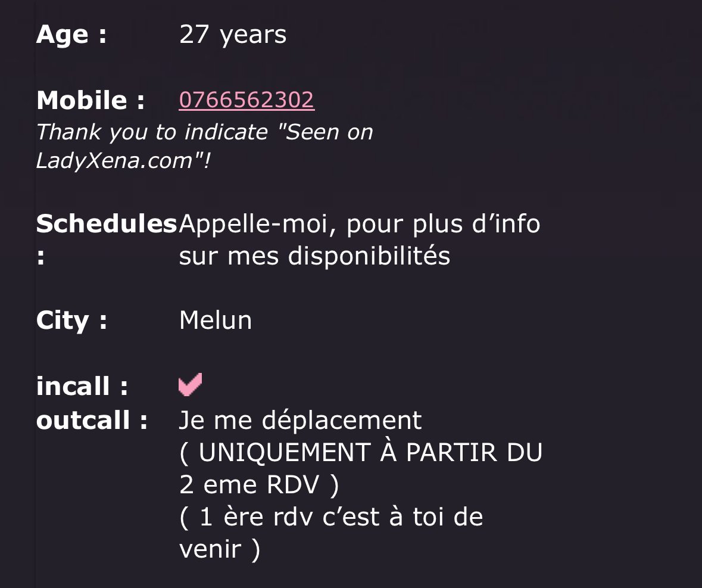Click the 27 years age value
702x588 pixels.
(233, 35)
